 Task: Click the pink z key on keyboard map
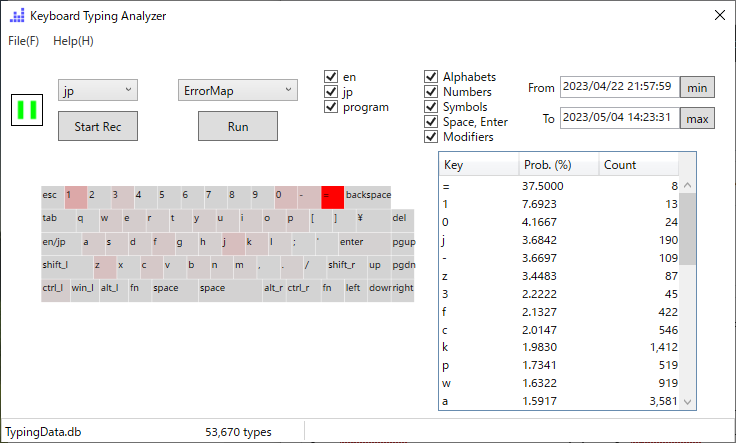coord(105,267)
